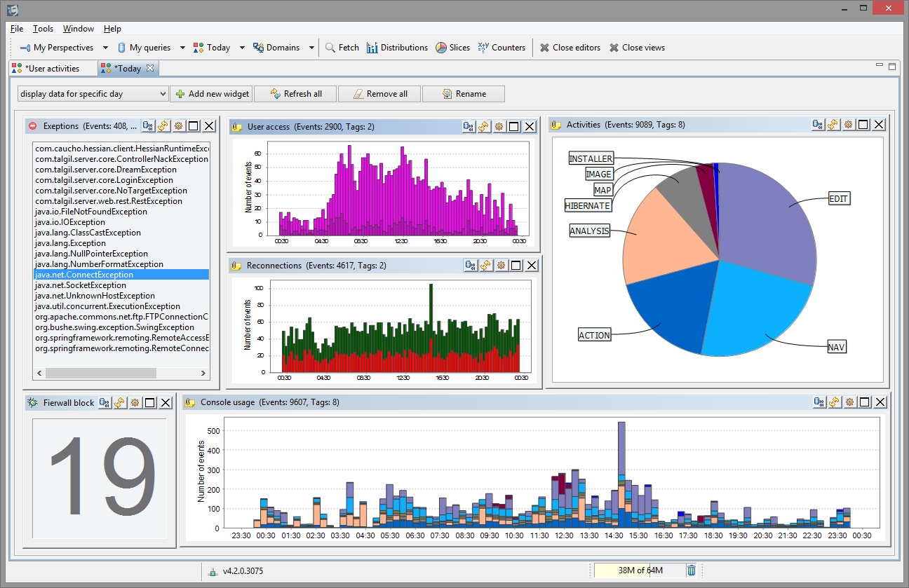Viewport: 909px width, 588px height.
Task: Select java.io.FileNotFoundException in list
Action: coord(121,212)
